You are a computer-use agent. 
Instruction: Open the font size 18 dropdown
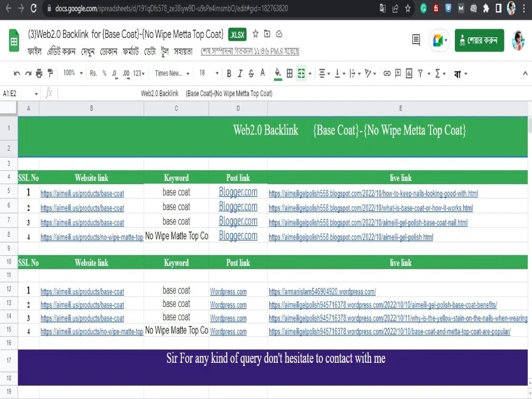(209, 73)
